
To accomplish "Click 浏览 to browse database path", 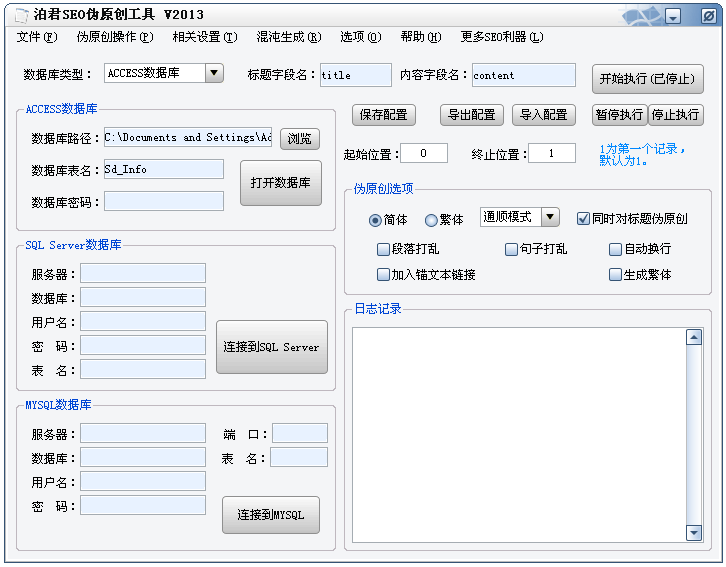I will tap(299, 138).
